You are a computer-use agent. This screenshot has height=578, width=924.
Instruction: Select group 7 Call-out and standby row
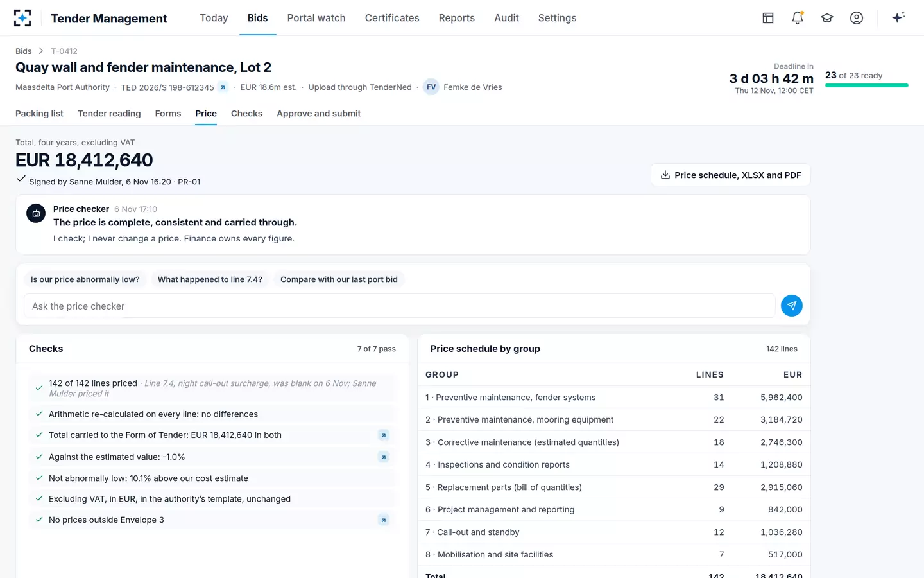(614, 532)
